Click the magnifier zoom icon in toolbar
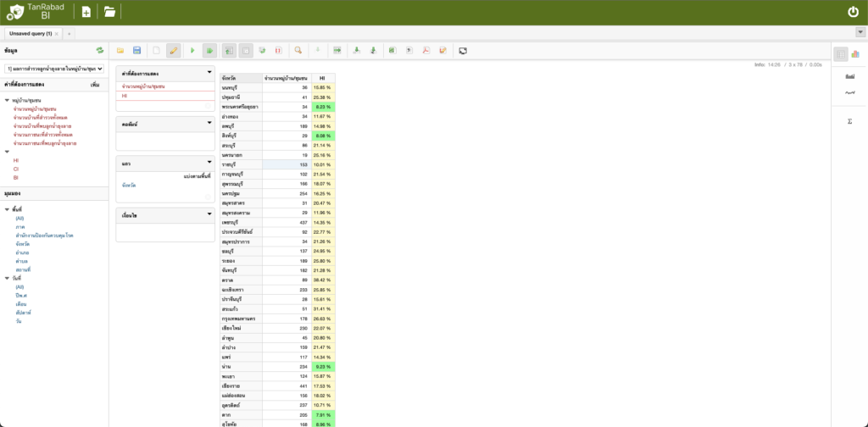868x427 pixels. click(x=298, y=51)
